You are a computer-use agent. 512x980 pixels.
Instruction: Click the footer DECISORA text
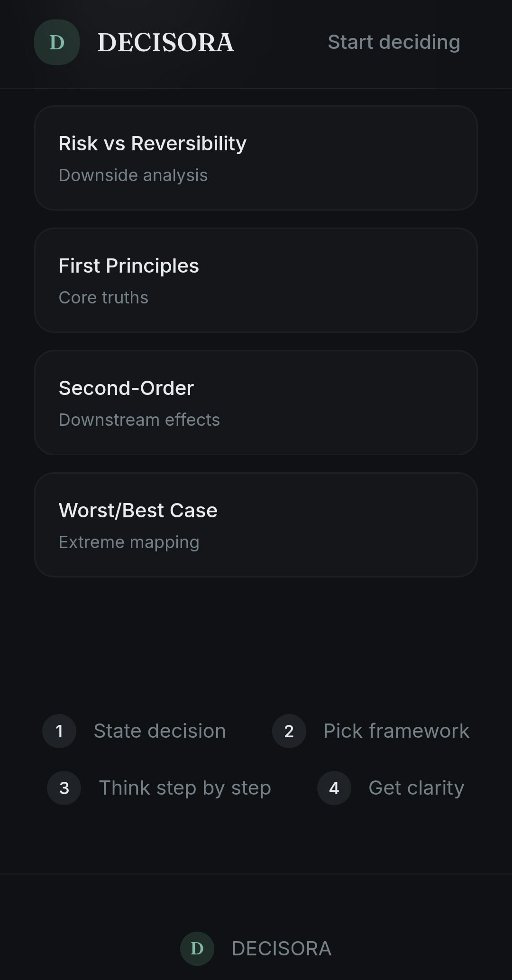pyautogui.click(x=281, y=949)
